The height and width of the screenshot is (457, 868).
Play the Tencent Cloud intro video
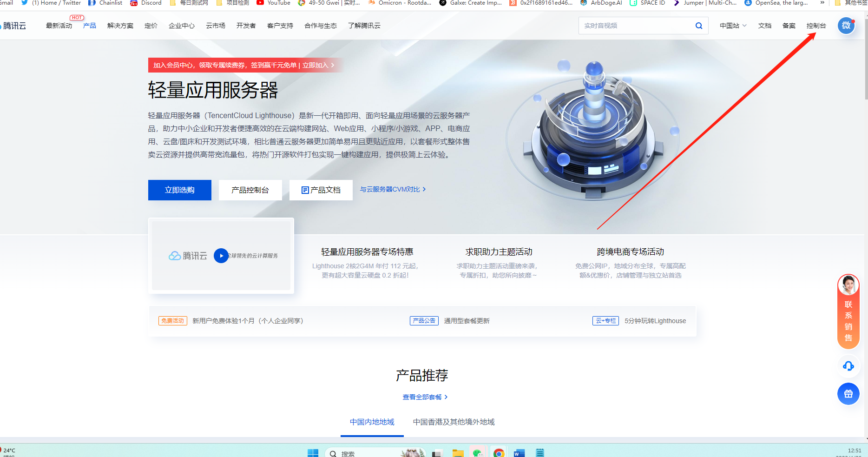point(221,256)
